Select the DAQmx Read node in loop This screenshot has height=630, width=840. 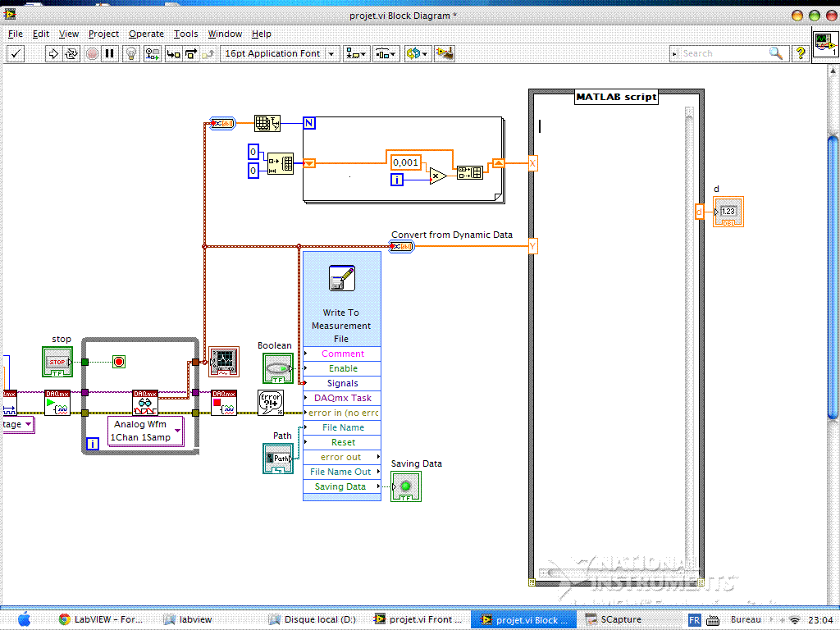tap(145, 403)
